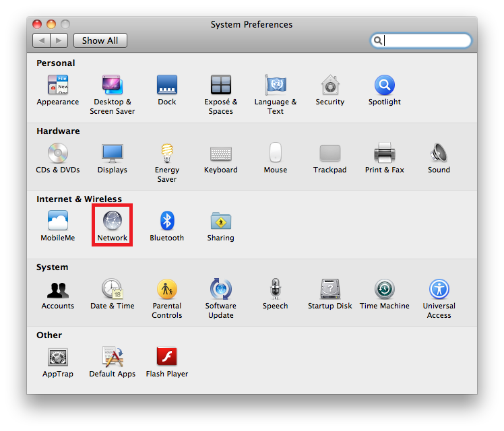
Task: Open the Software Update pane
Action: tap(220, 290)
